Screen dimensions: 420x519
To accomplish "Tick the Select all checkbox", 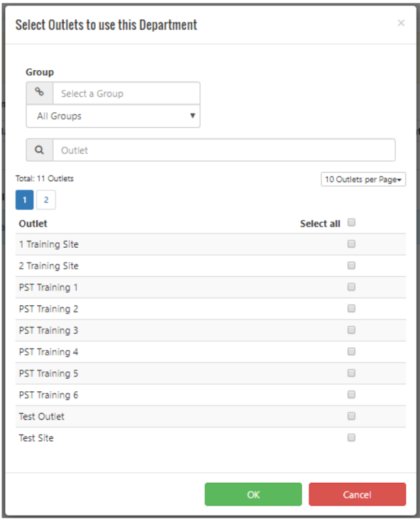I will pyautogui.click(x=351, y=222).
